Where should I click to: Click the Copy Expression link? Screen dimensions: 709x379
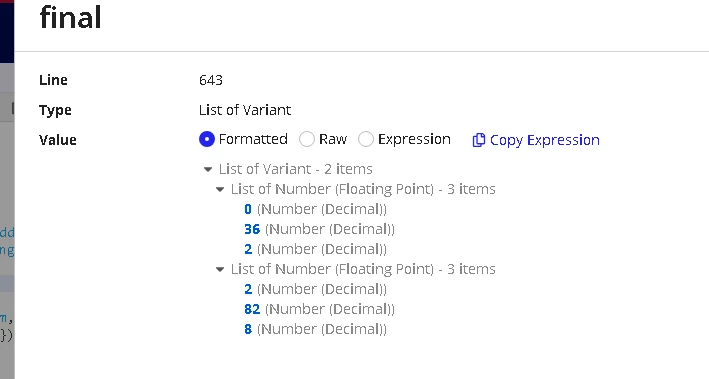(545, 140)
